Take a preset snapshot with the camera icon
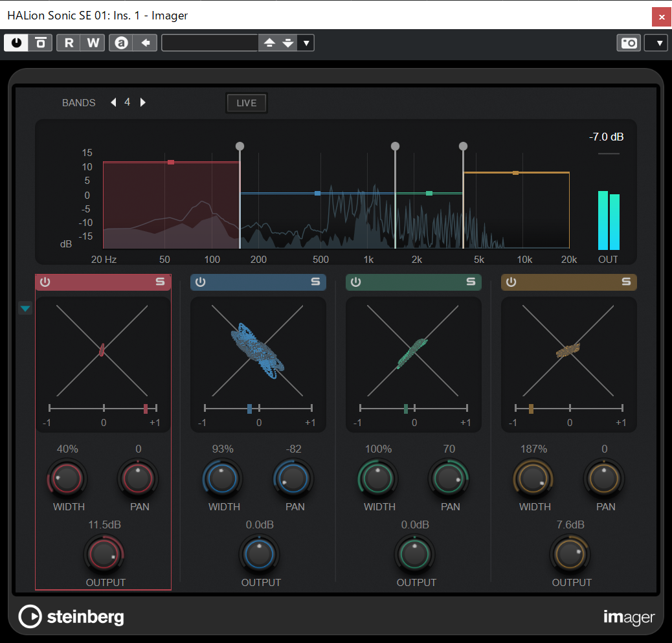 pyautogui.click(x=628, y=43)
